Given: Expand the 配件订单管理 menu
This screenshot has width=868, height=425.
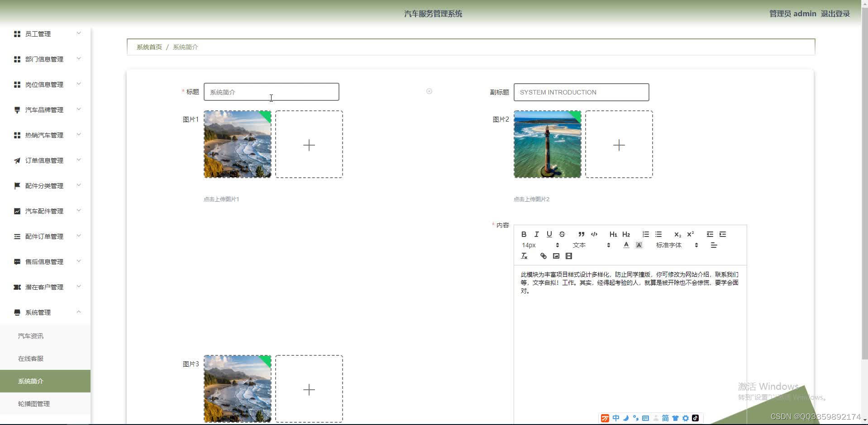Looking at the screenshot, I should click(45, 236).
